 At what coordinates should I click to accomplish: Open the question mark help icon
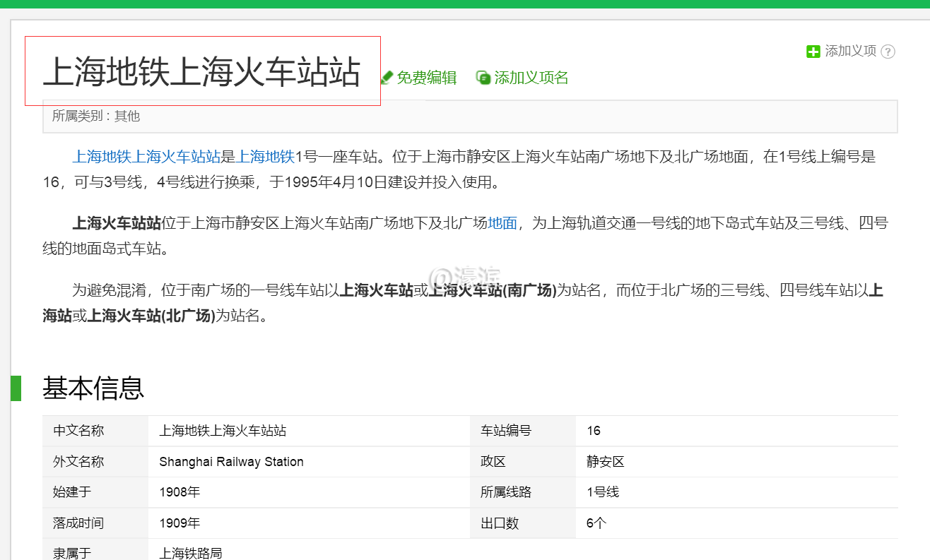coord(888,52)
